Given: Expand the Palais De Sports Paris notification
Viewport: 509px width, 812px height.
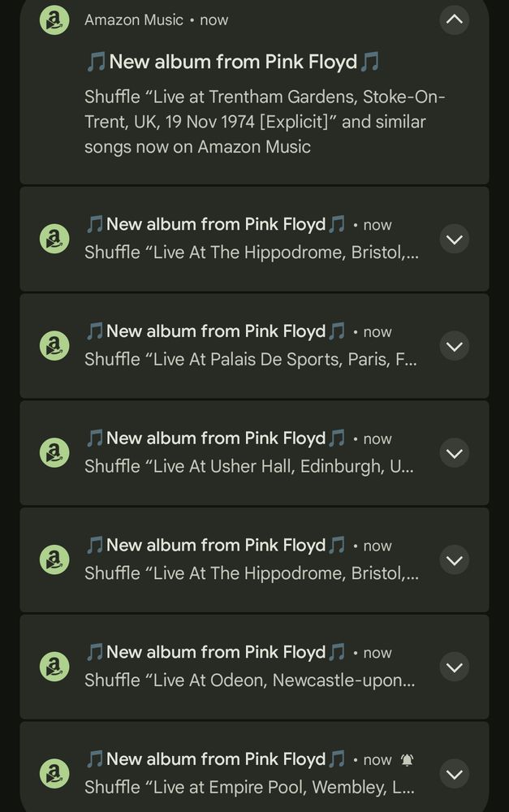Looking at the screenshot, I should point(454,345).
